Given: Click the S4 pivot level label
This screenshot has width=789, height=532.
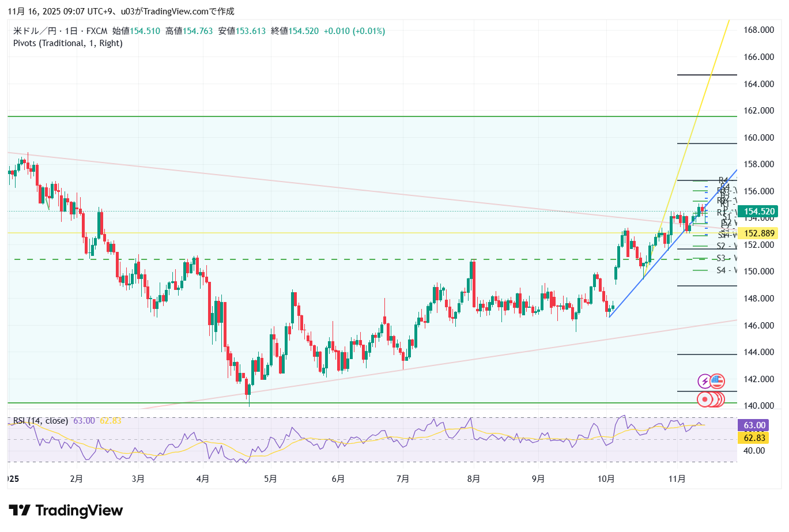Looking at the screenshot, I should [x=722, y=270].
